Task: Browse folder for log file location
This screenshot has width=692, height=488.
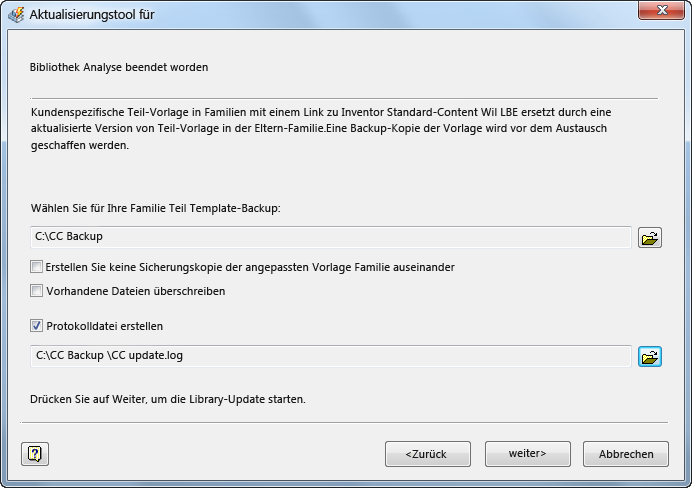Action: (650, 356)
